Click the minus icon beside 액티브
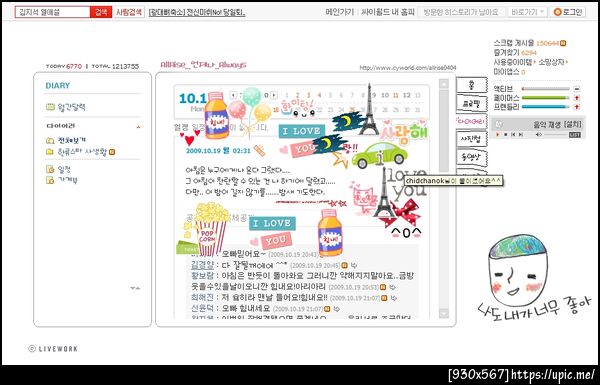This screenshot has height=385, width=600. pyautogui.click(x=577, y=89)
